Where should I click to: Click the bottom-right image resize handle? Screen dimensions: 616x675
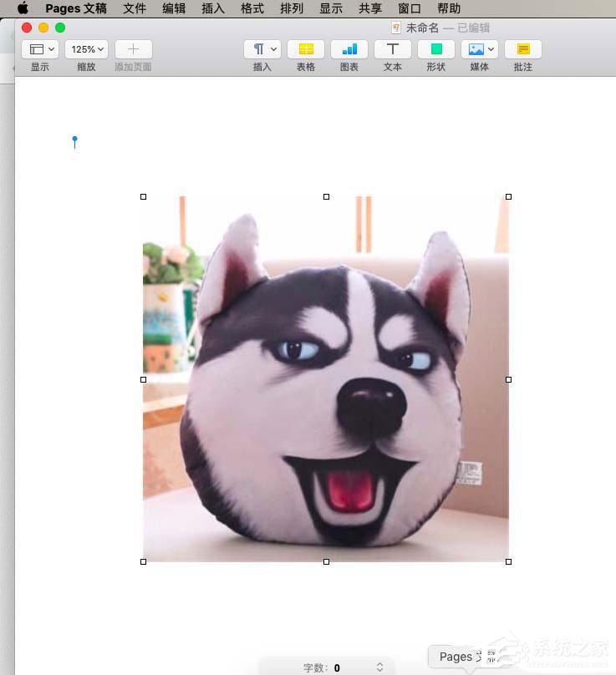(x=508, y=561)
